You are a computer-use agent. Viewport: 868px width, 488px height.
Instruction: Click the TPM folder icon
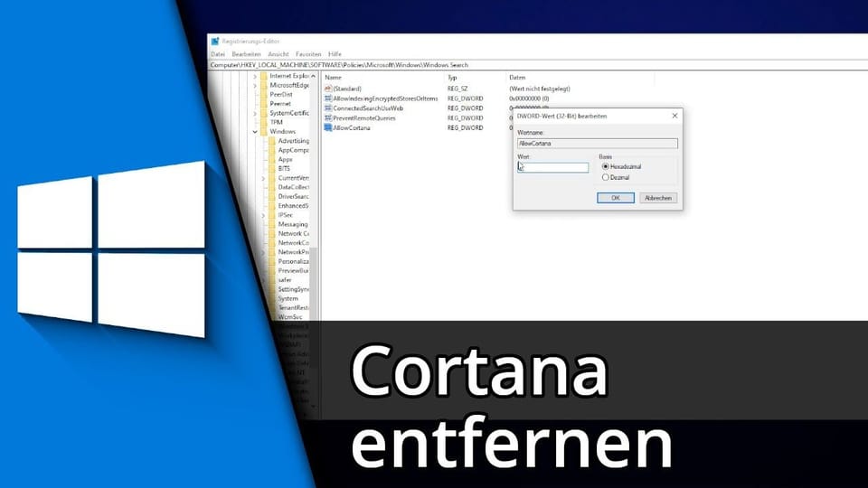tap(263, 122)
